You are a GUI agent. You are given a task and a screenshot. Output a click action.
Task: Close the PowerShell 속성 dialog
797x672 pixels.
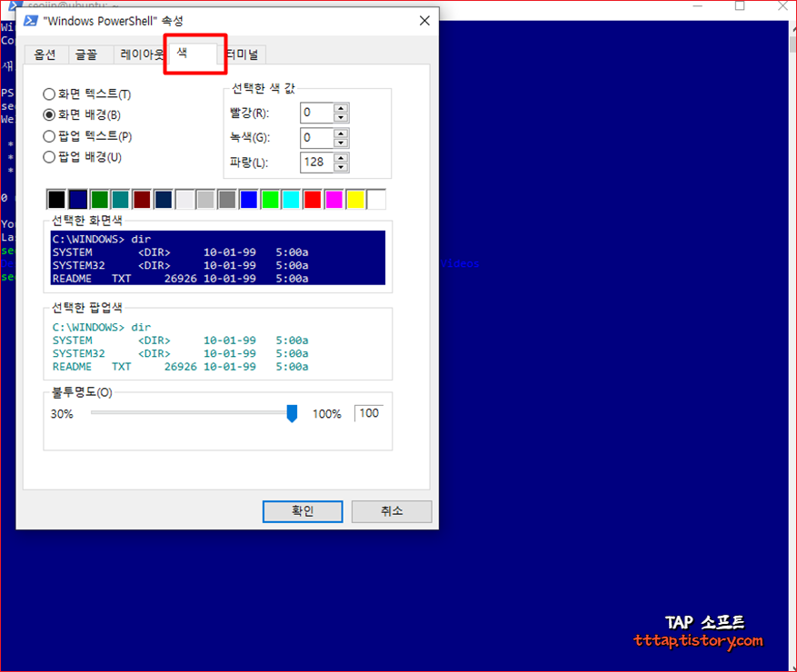(x=424, y=21)
